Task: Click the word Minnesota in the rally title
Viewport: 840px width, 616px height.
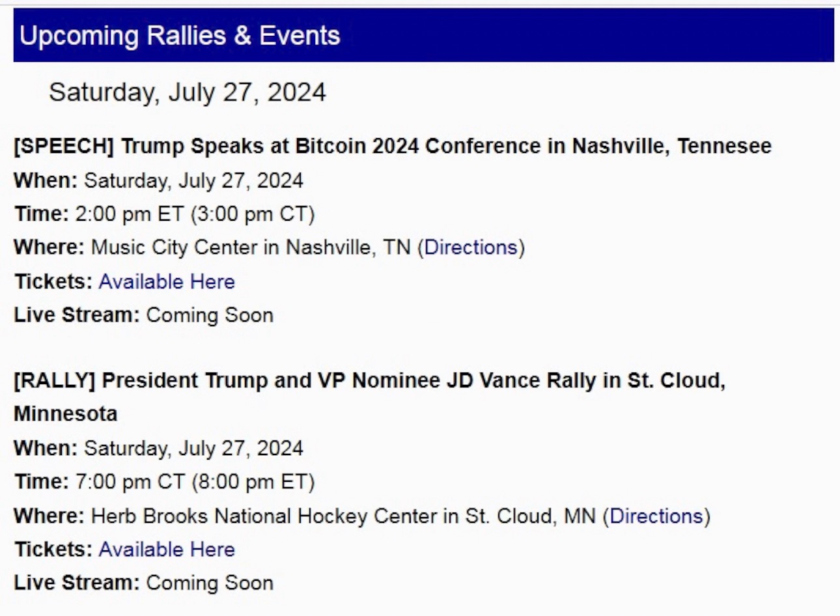Action: coord(65,414)
